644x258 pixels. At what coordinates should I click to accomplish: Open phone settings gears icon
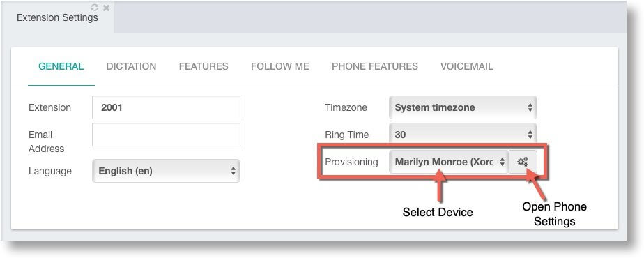click(523, 162)
